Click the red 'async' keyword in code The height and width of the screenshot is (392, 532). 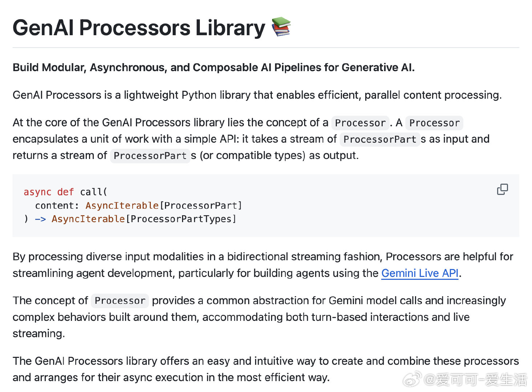37,192
